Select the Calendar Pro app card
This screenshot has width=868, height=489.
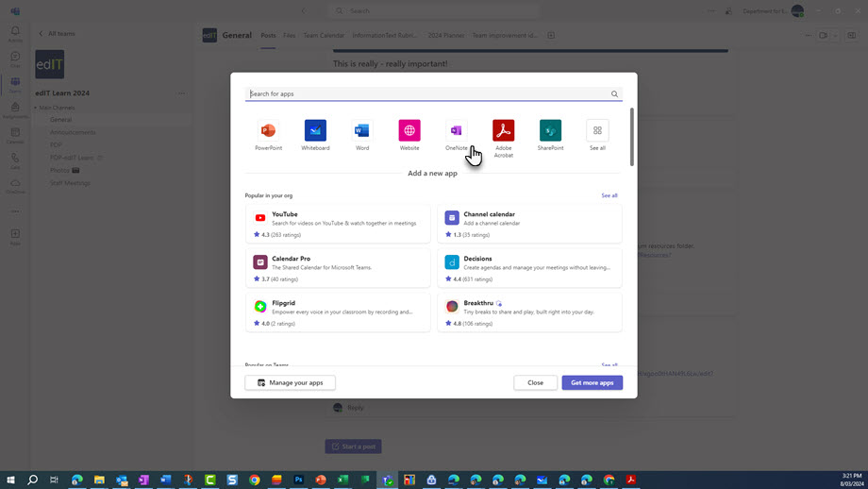[x=338, y=268]
